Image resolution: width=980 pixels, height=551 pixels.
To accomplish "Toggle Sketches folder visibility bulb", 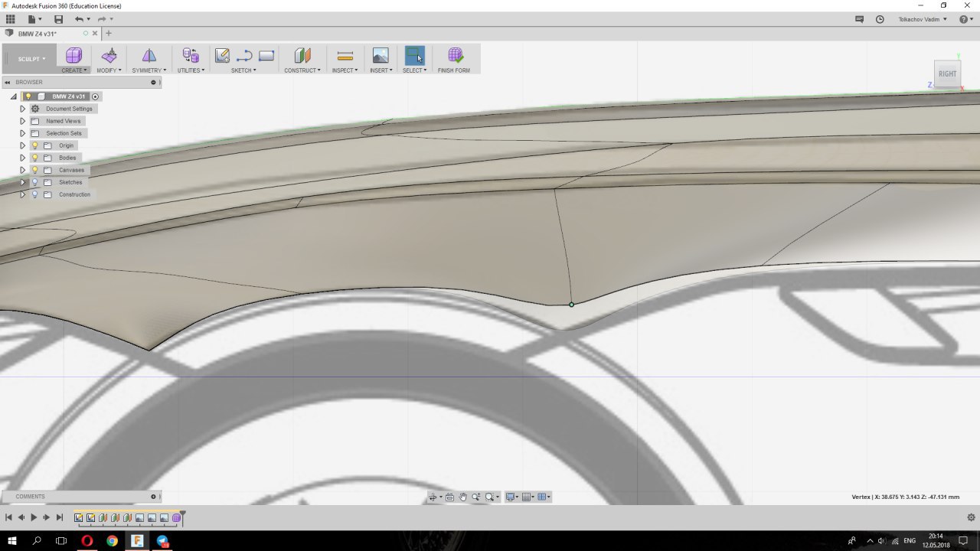I will (34, 182).
